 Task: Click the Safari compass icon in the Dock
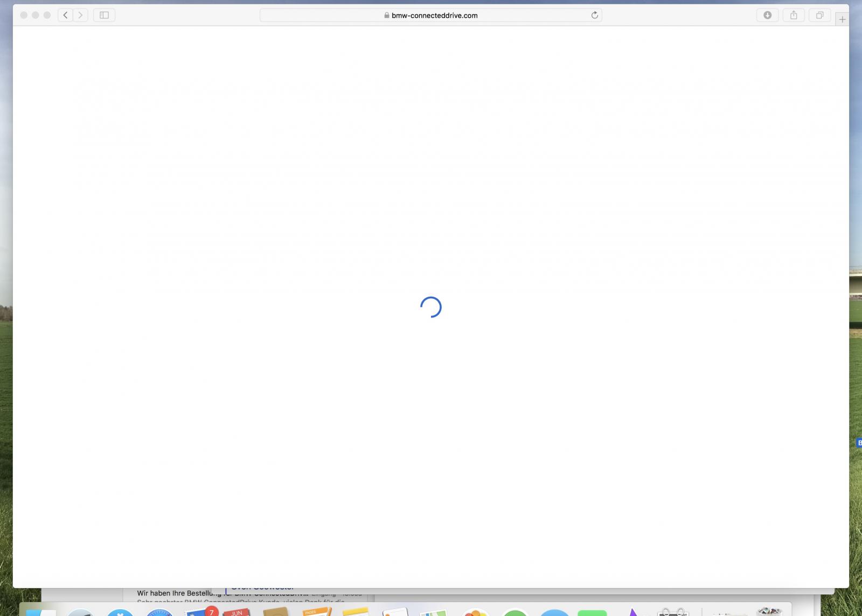[x=159, y=613]
